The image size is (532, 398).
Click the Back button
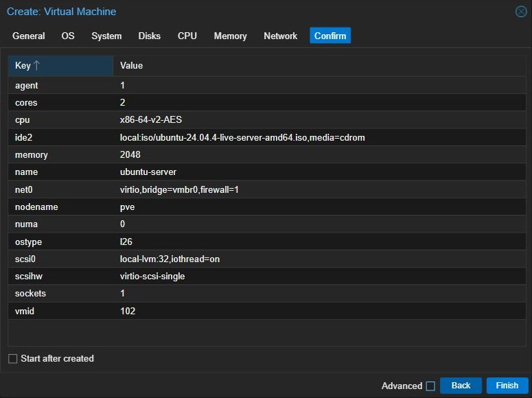coord(461,386)
